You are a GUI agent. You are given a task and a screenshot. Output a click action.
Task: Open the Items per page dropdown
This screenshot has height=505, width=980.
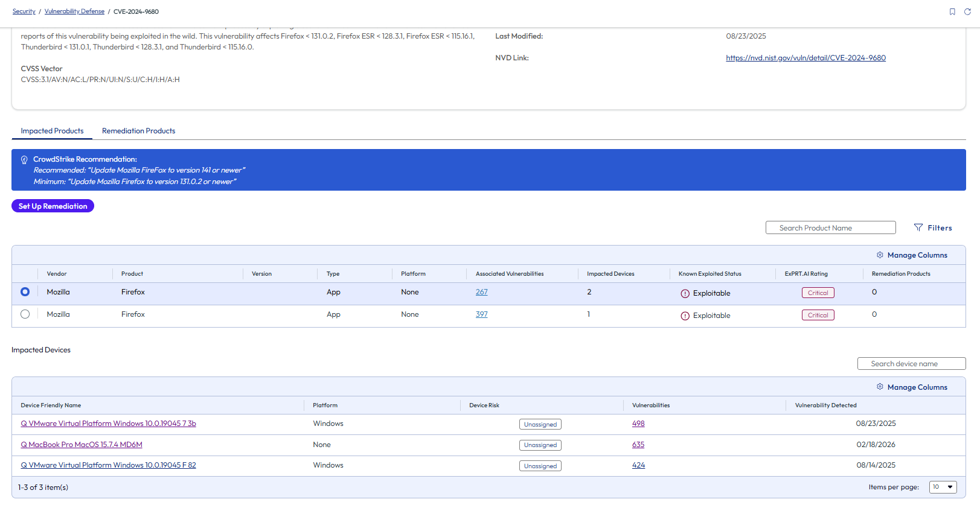pyautogui.click(x=943, y=487)
